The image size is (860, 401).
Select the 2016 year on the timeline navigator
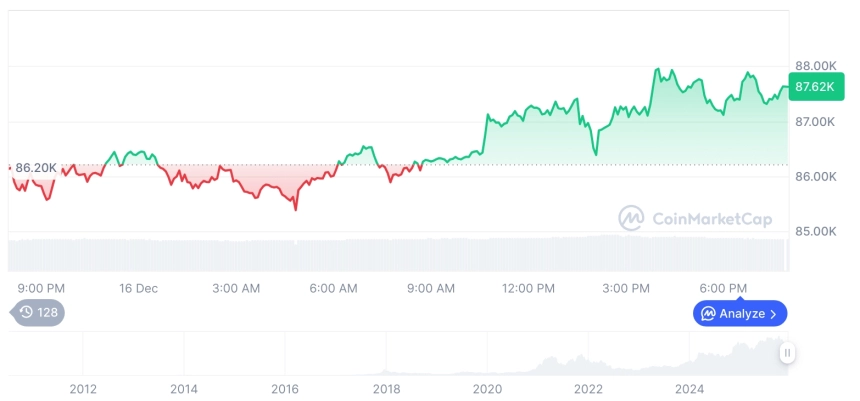(285, 389)
